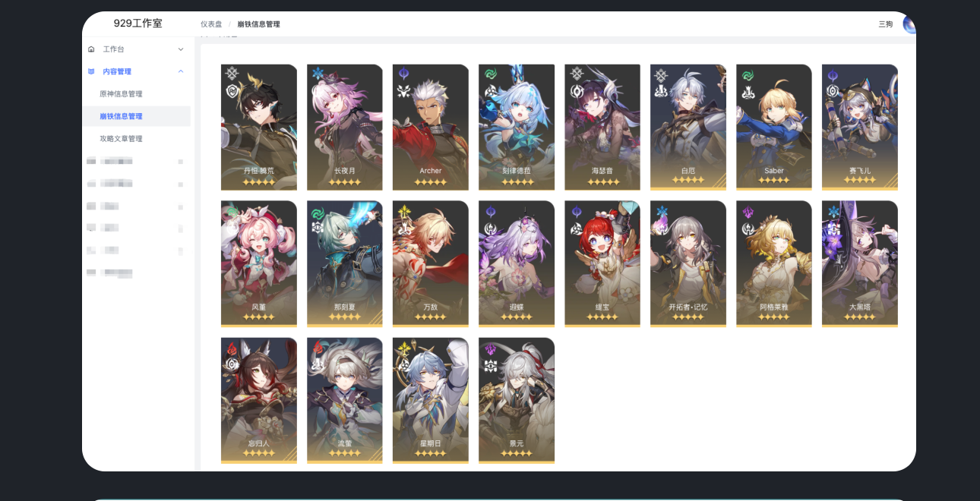The height and width of the screenshot is (501, 980).
Task: Click the imaginary element icon on 万敌 card
Action: [403, 211]
